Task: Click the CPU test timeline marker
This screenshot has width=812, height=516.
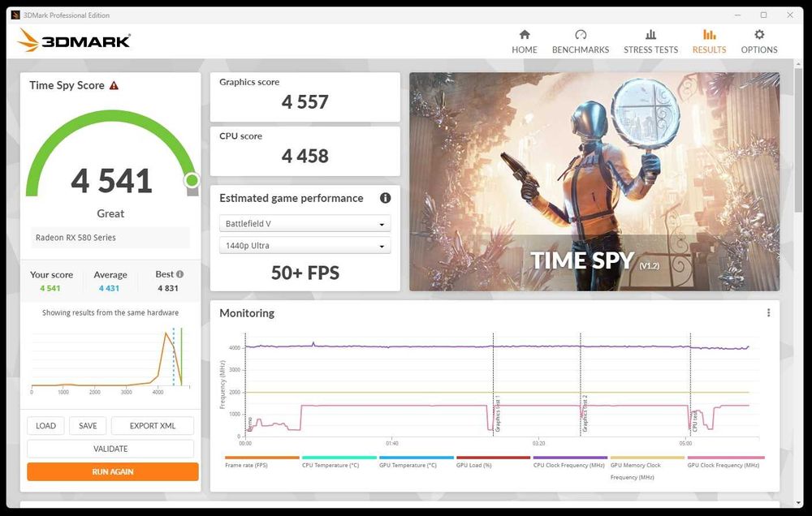Action: tap(694, 420)
